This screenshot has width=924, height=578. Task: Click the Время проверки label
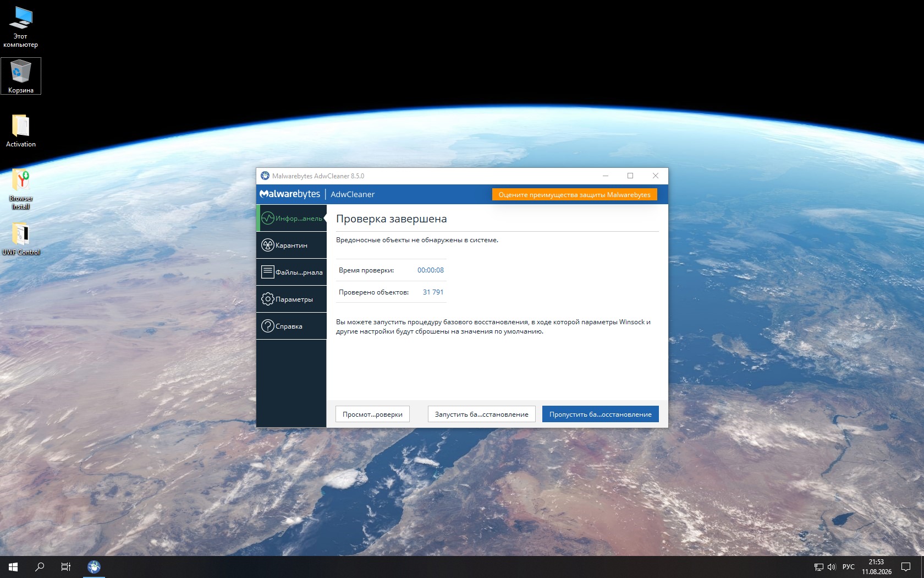(x=366, y=270)
